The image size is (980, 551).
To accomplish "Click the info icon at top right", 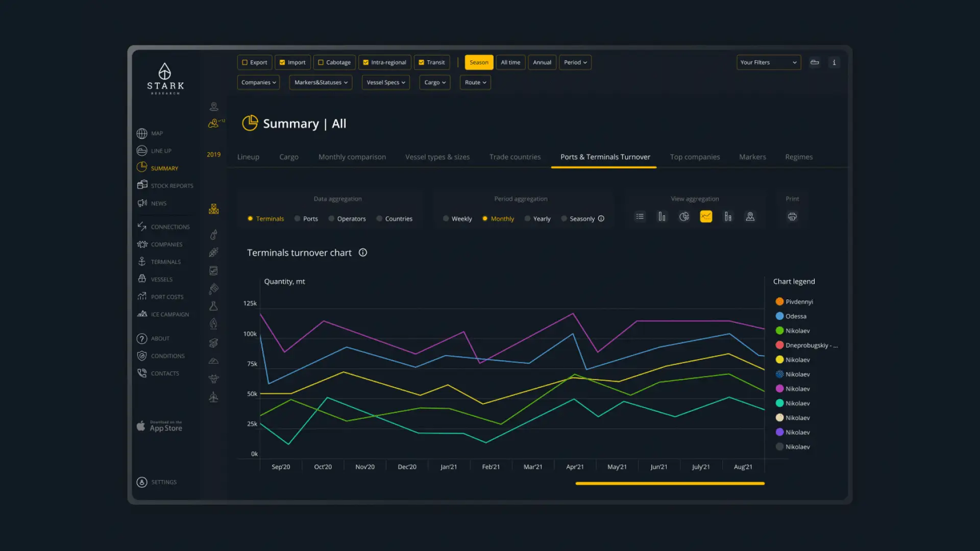I will click(x=834, y=63).
